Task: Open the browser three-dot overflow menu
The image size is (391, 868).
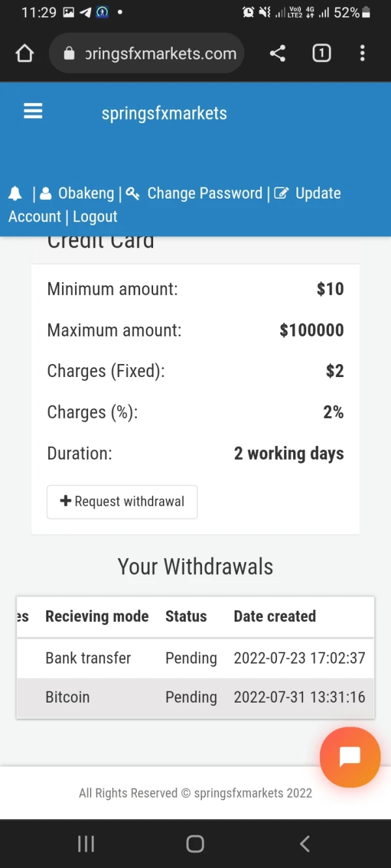Action: coord(362,53)
